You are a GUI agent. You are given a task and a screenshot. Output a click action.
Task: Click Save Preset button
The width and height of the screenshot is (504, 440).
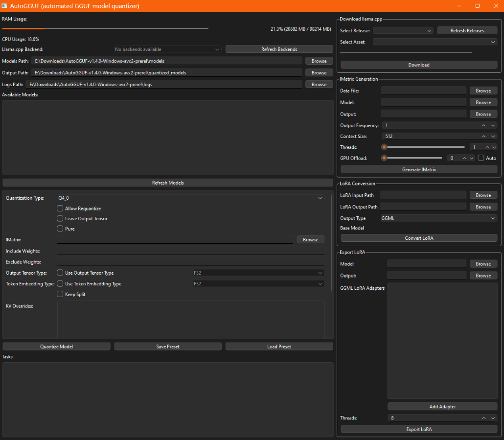[x=168, y=347]
